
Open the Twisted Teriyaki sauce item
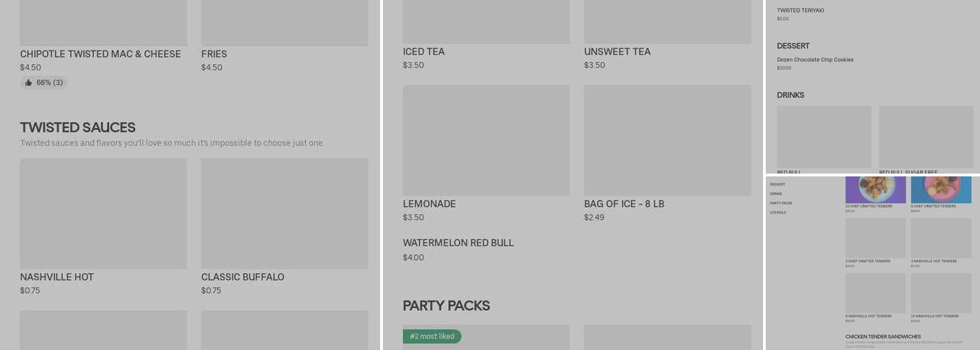800,10
